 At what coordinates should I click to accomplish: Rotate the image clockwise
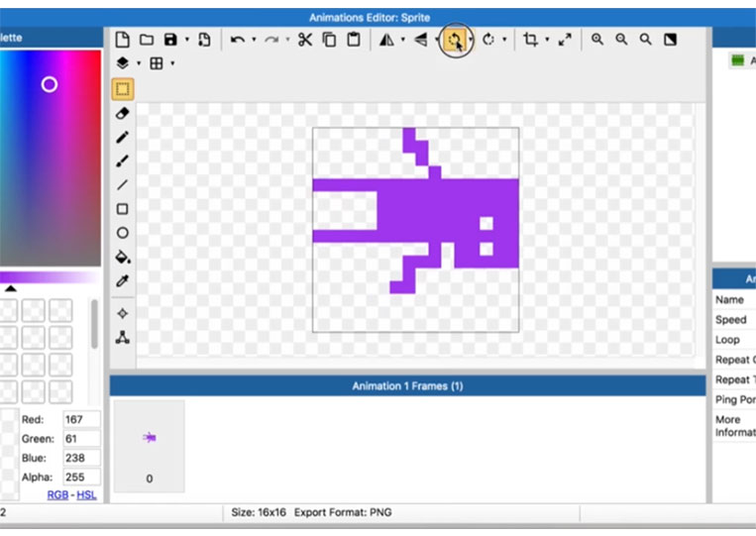488,40
